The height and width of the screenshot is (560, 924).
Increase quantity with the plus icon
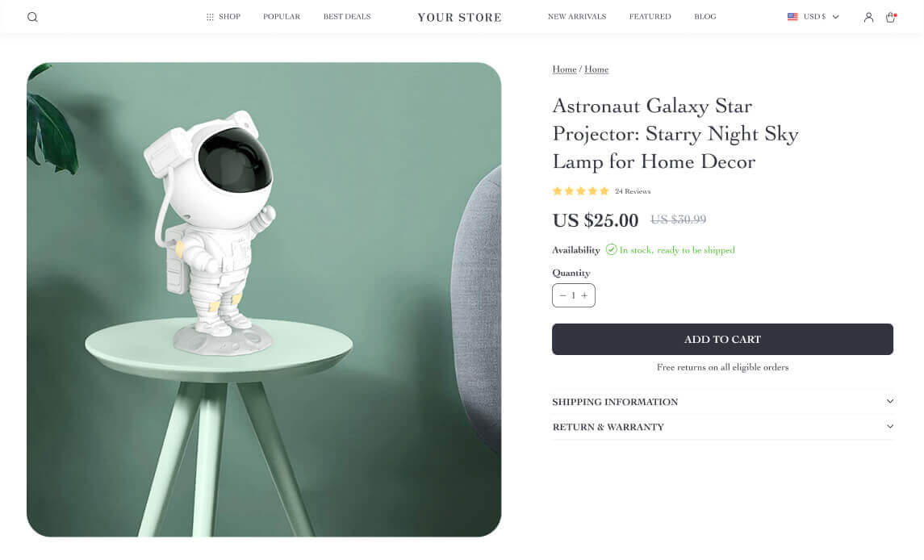(585, 295)
